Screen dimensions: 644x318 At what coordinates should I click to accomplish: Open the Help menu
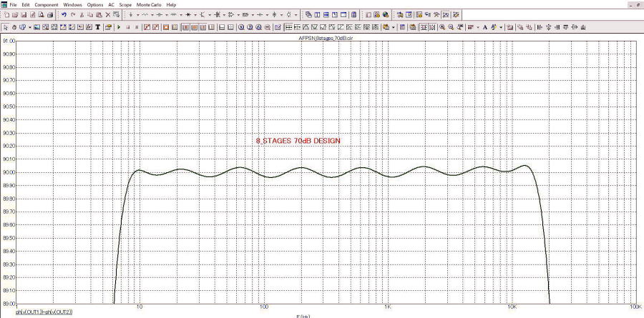(x=171, y=5)
